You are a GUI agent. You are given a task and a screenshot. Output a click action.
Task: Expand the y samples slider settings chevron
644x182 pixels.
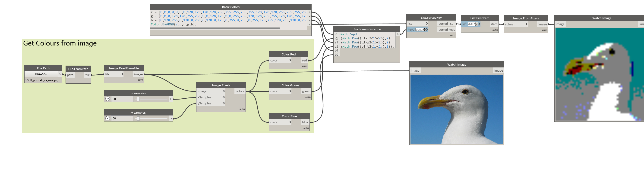click(x=107, y=118)
